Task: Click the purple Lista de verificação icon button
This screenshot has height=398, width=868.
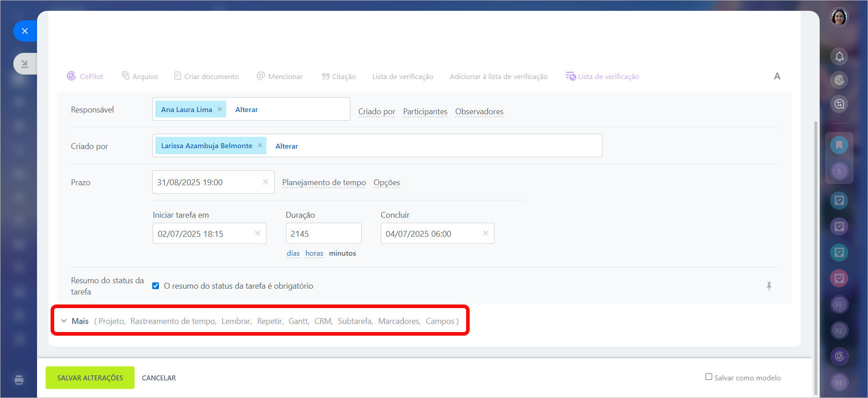Action: [x=602, y=76]
